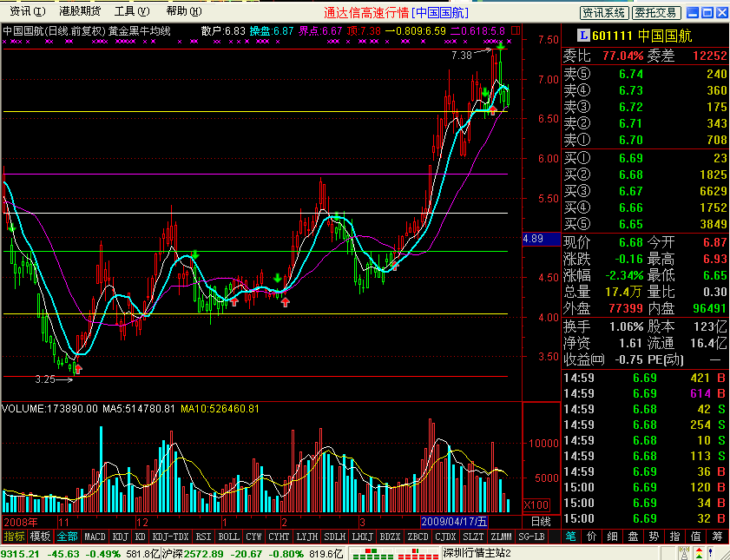Choose the KDJ-TDX indicator
The height and width of the screenshot is (560, 730).
coord(170,537)
